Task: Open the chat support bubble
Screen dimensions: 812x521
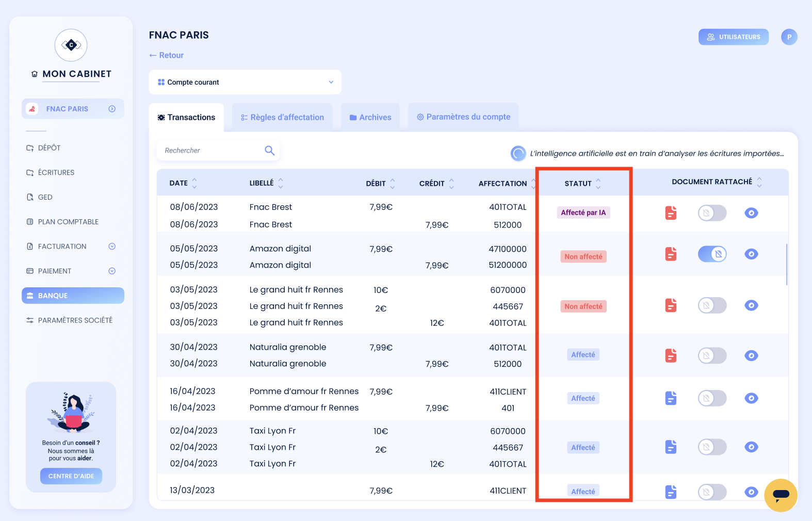Action: [781, 495]
